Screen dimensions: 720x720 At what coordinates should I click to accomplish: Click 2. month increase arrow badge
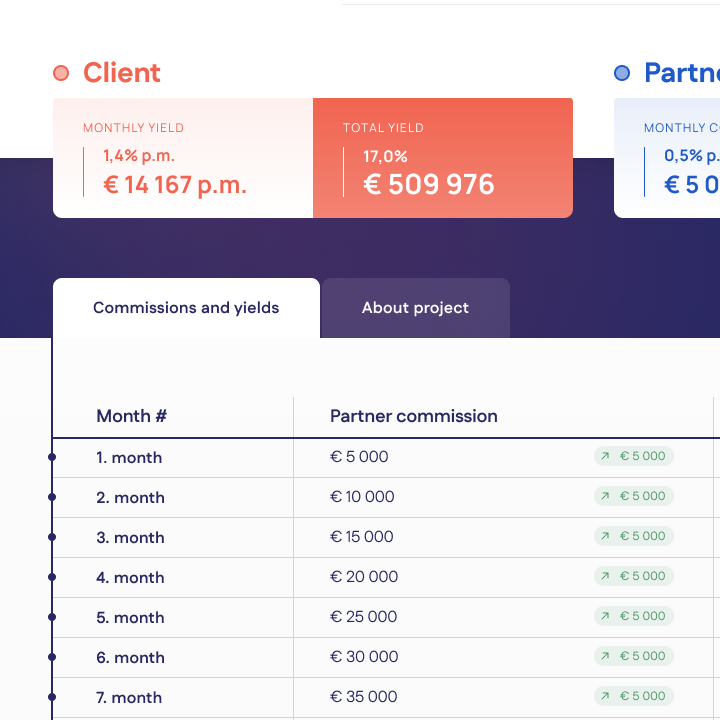(634, 496)
